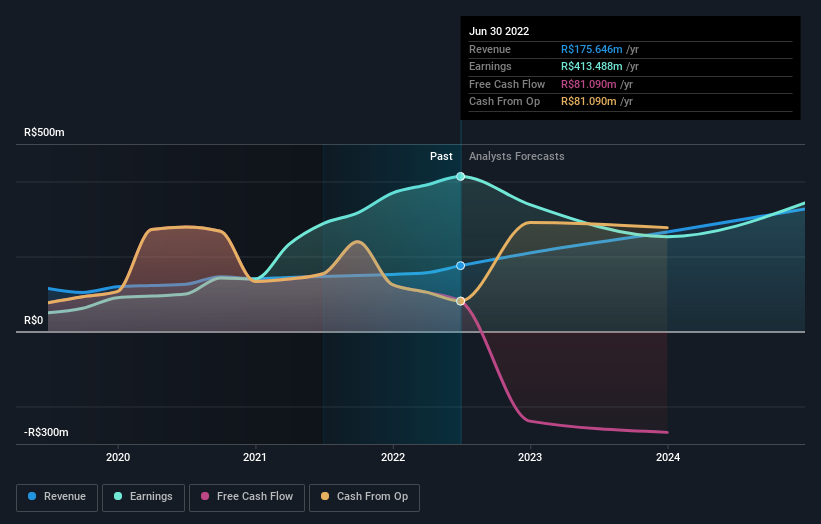Select the Cash From Op data point marker at Jun 2022
Image resolution: width=821 pixels, height=524 pixels.
coord(460,301)
